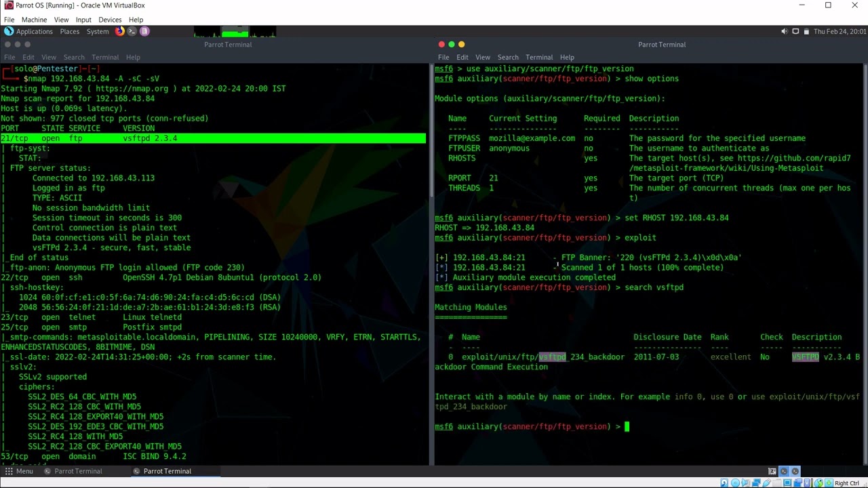The width and height of the screenshot is (868, 488).
Task: Open the System menu in Parrot panel
Action: 98,31
